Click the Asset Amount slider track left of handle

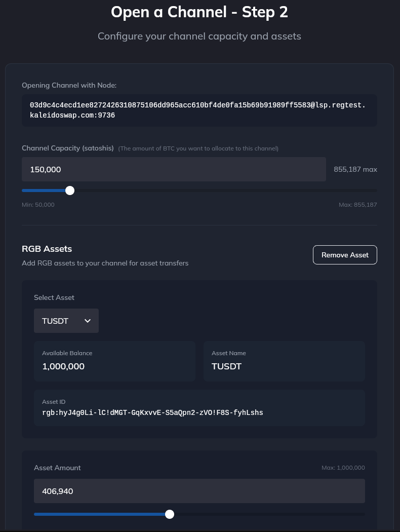[96, 514]
